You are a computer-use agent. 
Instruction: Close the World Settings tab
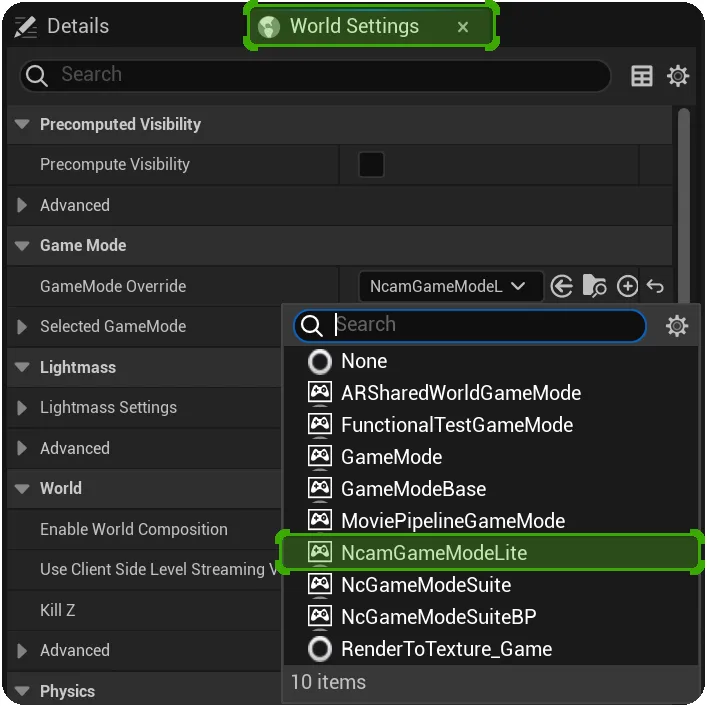pyautogui.click(x=463, y=27)
